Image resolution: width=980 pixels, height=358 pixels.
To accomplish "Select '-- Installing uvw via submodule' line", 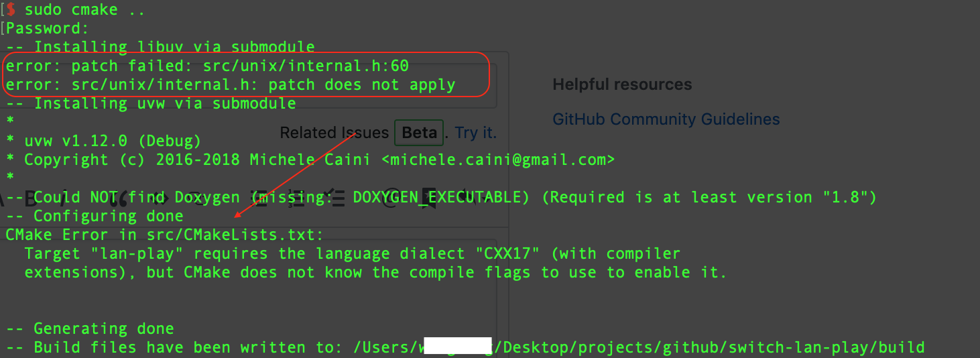I will click(151, 104).
